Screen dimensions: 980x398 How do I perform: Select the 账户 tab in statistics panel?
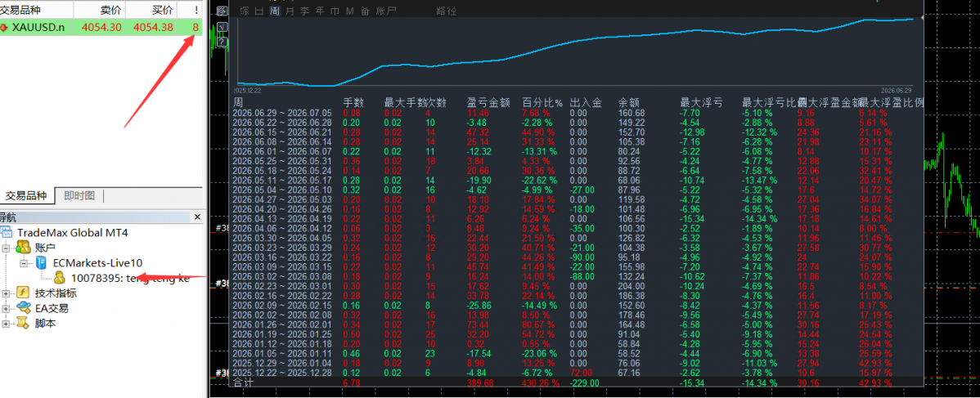pyautogui.click(x=385, y=11)
